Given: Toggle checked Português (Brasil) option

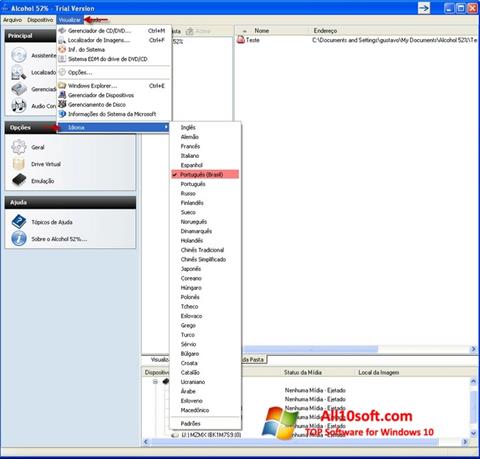Looking at the screenshot, I should pos(205,174).
